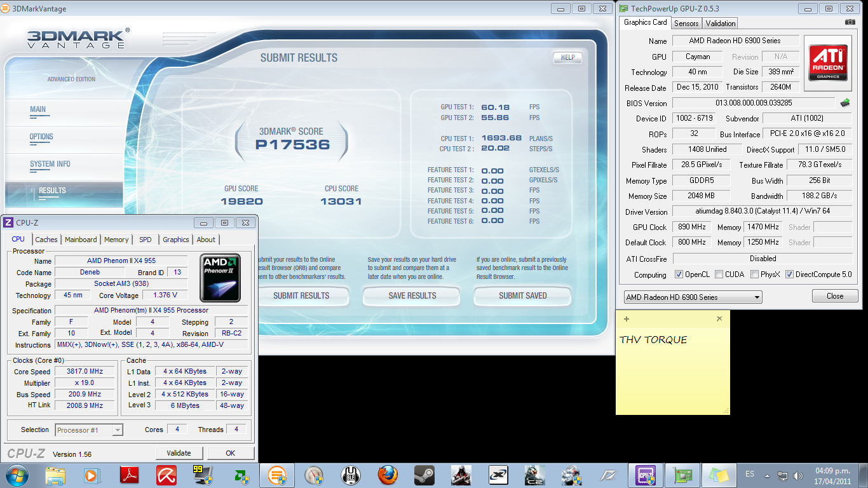868x488 pixels.
Task: Toggle the PhysX checkbox in GPU-Z
Action: (x=754, y=274)
